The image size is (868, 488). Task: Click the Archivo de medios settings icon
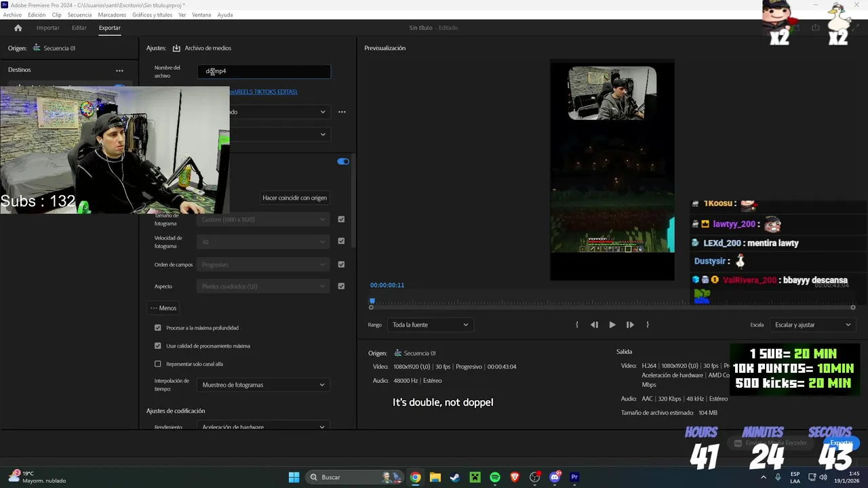coord(176,48)
